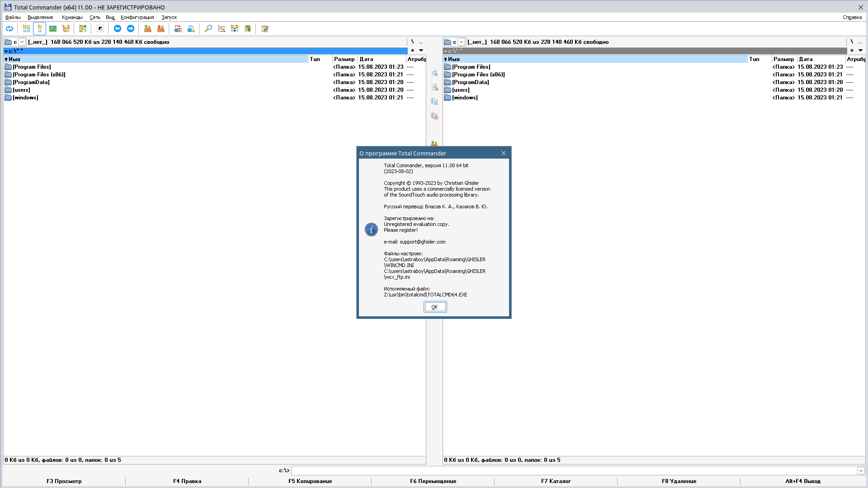
Task: Click the F8 Удаление button
Action: pyautogui.click(x=679, y=481)
